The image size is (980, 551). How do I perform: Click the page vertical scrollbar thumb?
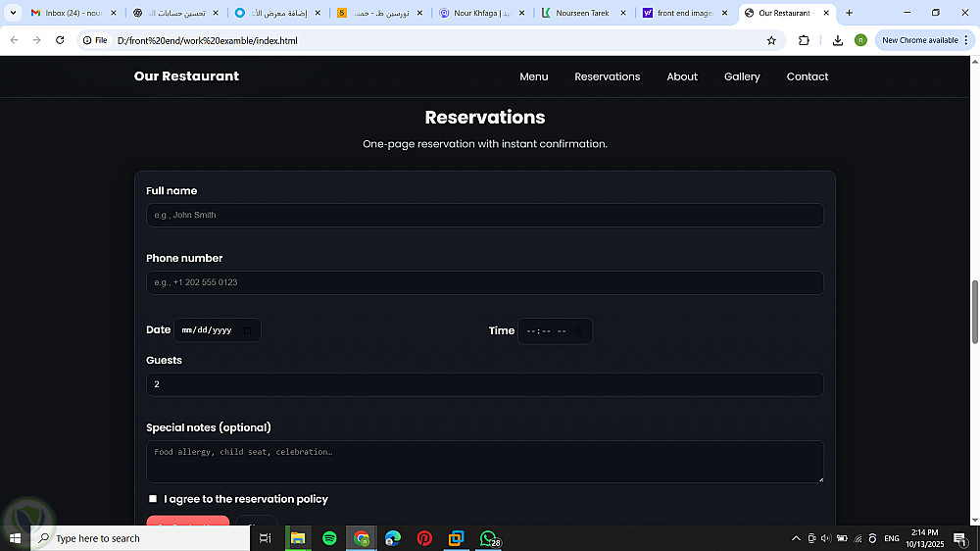pos(974,312)
